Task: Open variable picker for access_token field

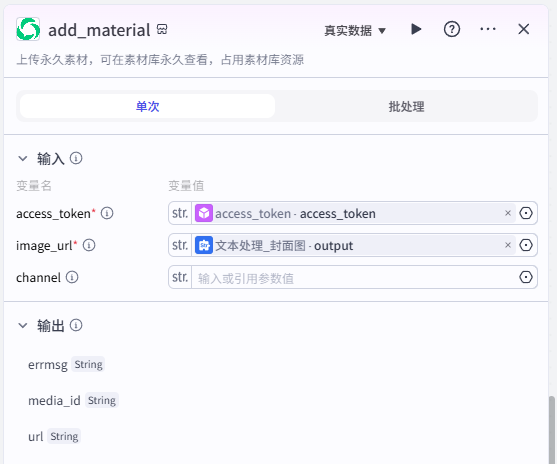Action: [526, 213]
